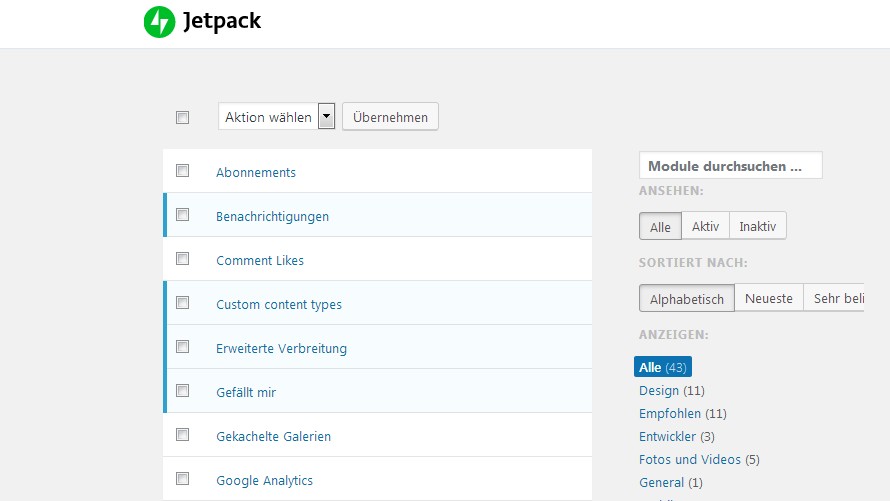Click the Gefällt mir module link

(x=245, y=393)
